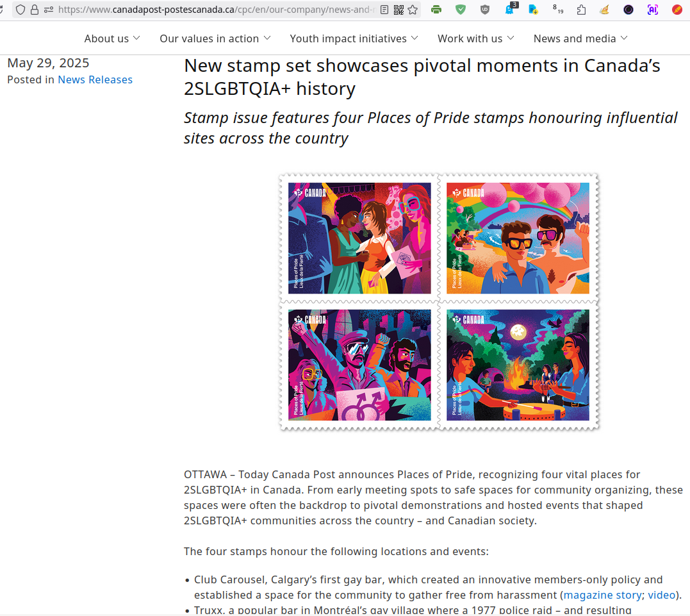690x616 pixels.
Task: Open the uBlock Origin extension icon
Action: point(484,10)
